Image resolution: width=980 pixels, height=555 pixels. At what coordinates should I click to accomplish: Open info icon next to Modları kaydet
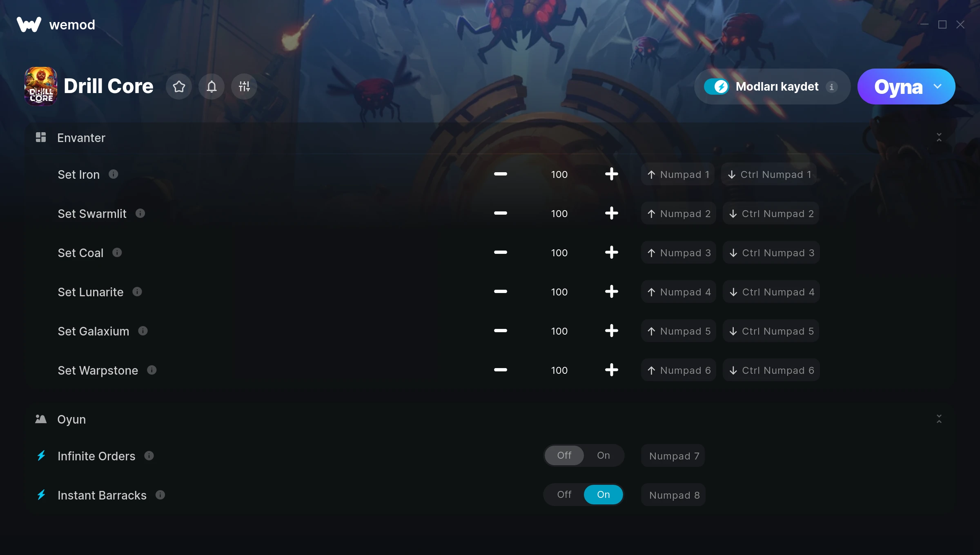(x=831, y=87)
